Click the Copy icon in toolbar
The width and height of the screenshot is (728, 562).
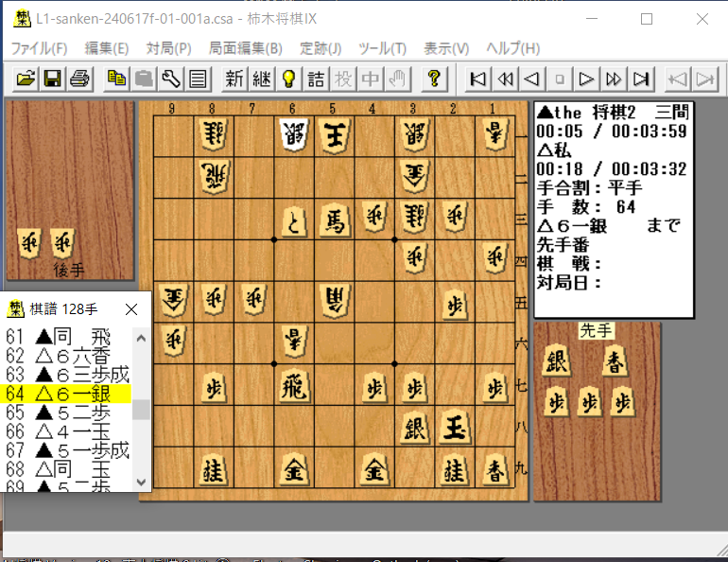[x=116, y=79]
